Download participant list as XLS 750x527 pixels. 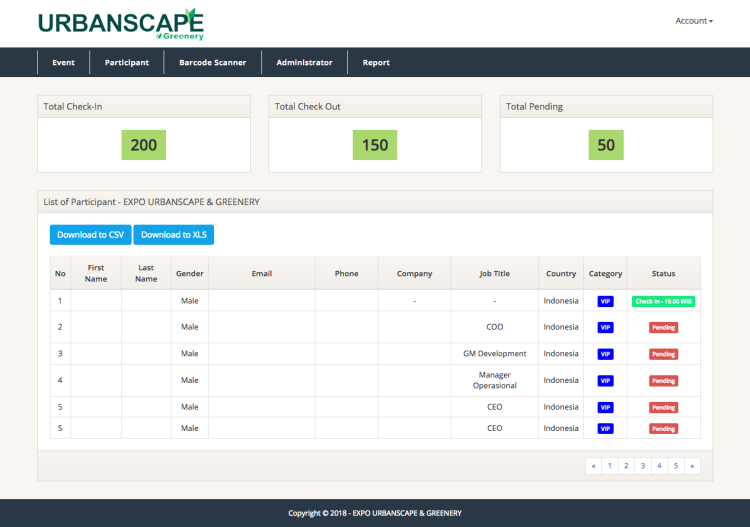tap(173, 235)
